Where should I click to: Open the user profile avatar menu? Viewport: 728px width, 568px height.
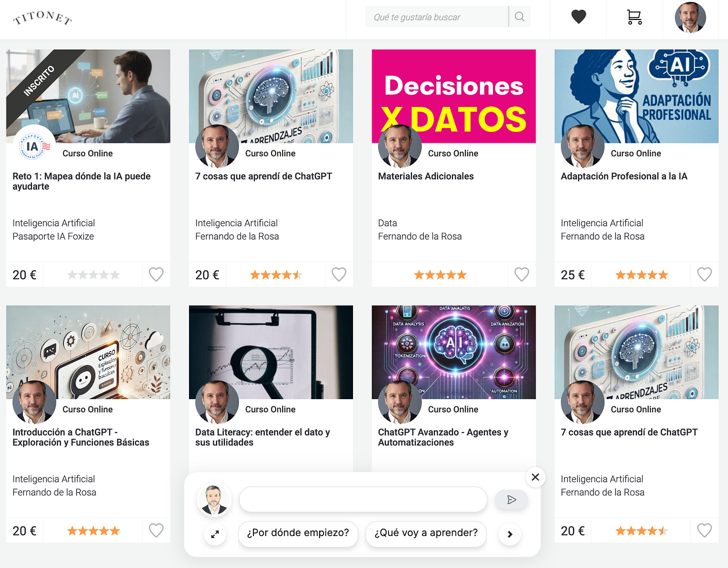pos(690,17)
